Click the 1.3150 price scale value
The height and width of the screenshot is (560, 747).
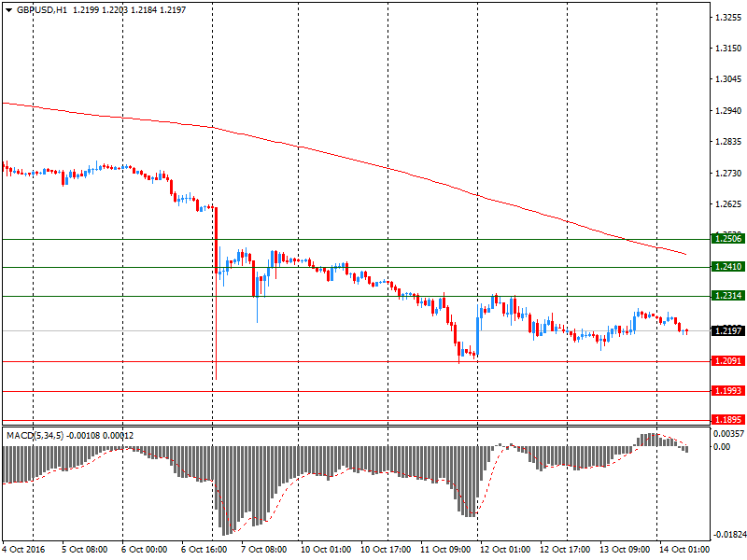pos(729,49)
